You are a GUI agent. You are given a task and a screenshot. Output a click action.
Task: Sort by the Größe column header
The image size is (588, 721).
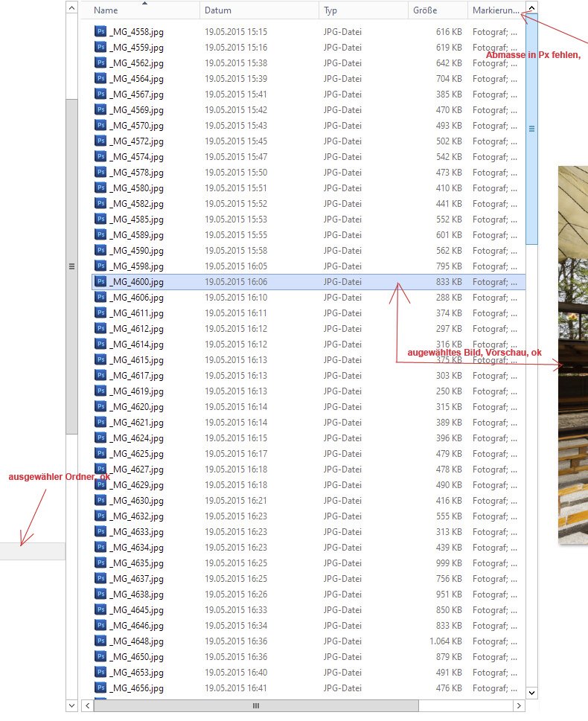(438, 10)
